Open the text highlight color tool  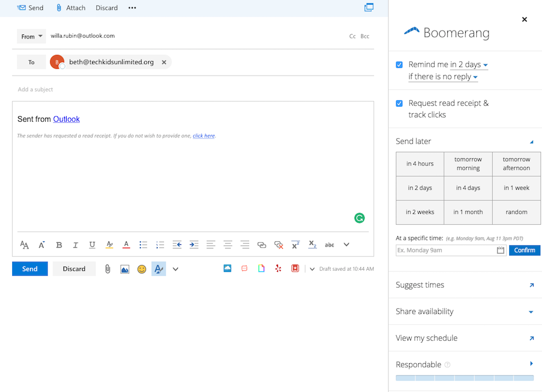click(109, 244)
